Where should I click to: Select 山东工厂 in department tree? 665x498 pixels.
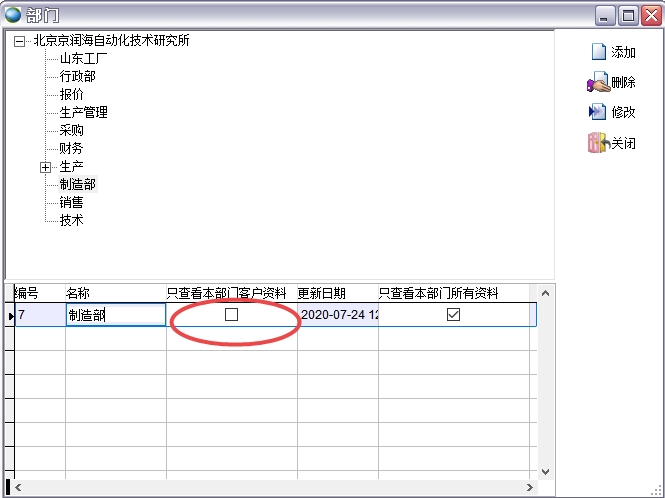pos(84,58)
